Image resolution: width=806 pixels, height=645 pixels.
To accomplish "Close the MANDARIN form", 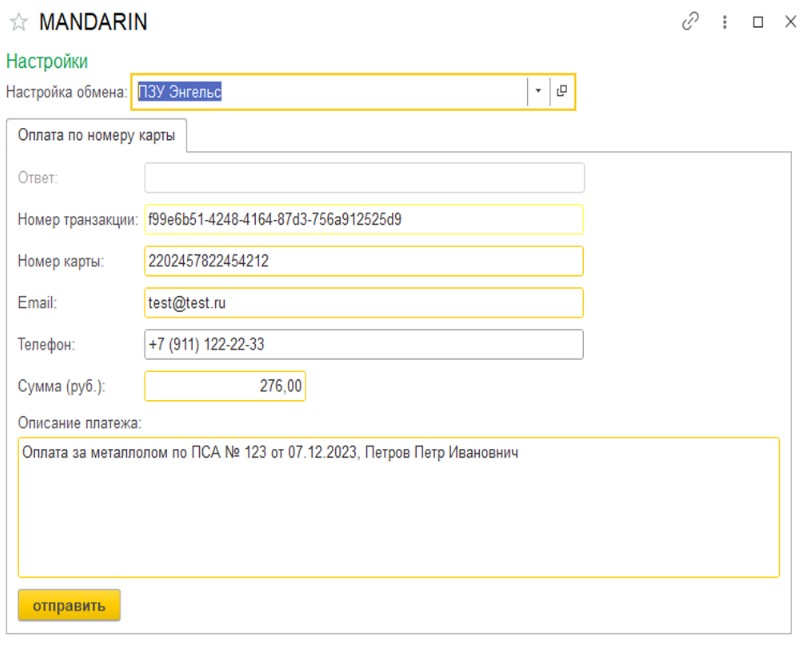I will [791, 22].
